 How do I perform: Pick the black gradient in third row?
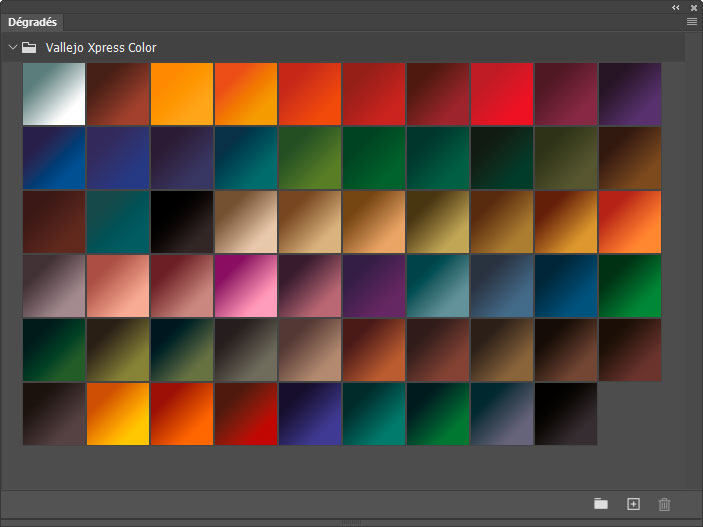tap(182, 222)
